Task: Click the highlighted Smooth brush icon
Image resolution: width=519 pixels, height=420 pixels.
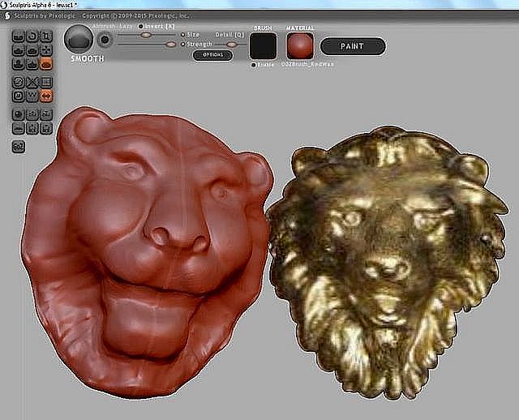Action: point(46,62)
